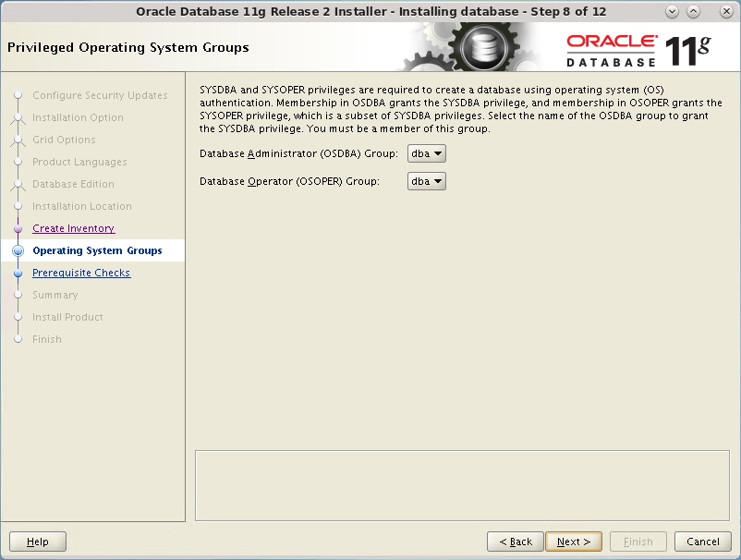Screen dimensions: 741x560
Task: Click the Install Product step label
Action: tap(67, 317)
